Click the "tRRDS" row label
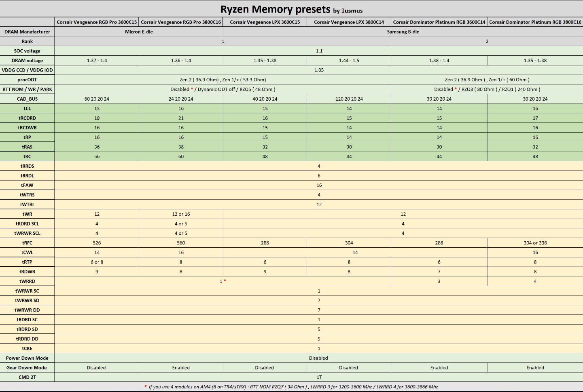Image resolution: width=583 pixels, height=392 pixels. (x=27, y=166)
